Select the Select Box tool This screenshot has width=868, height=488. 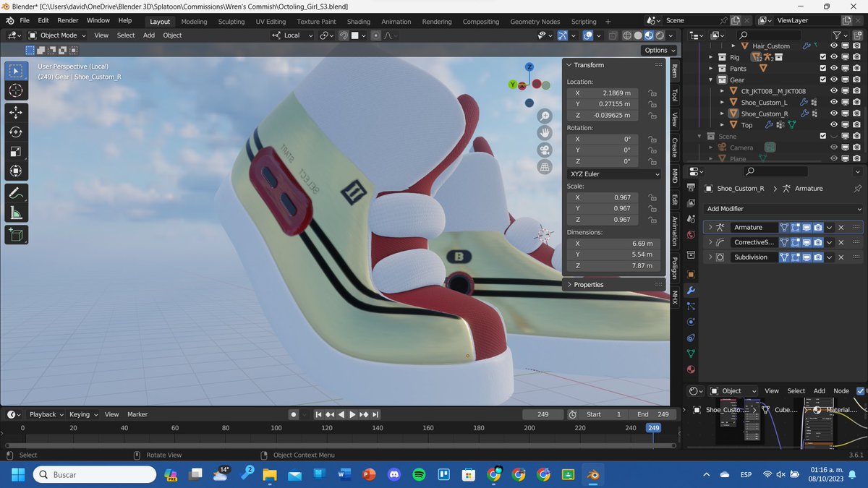17,71
